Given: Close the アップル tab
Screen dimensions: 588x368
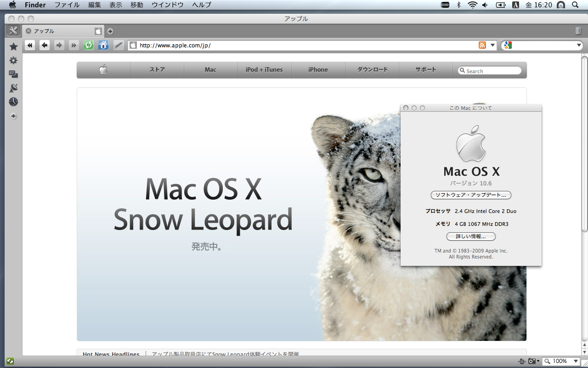Looking at the screenshot, I should [x=28, y=31].
